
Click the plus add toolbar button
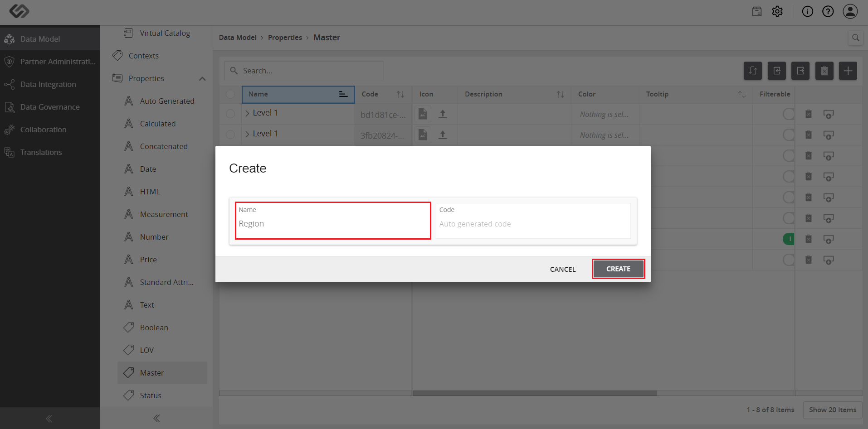(848, 71)
